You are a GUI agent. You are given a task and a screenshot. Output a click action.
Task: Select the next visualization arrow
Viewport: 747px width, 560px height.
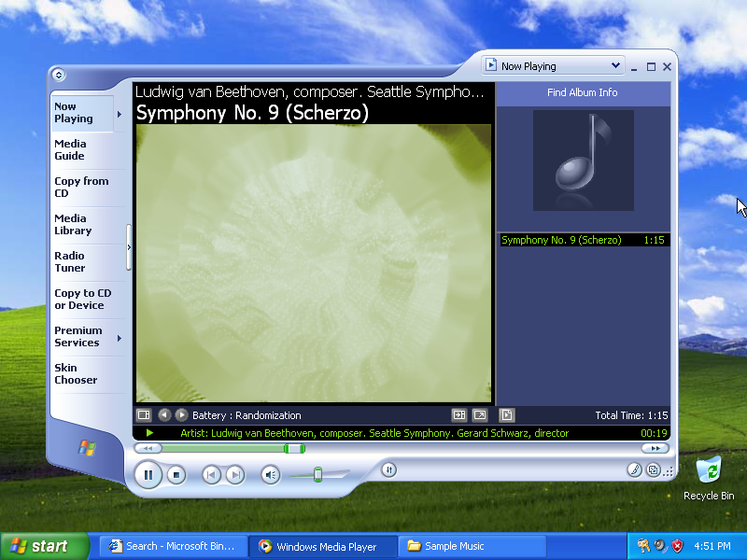(181, 415)
